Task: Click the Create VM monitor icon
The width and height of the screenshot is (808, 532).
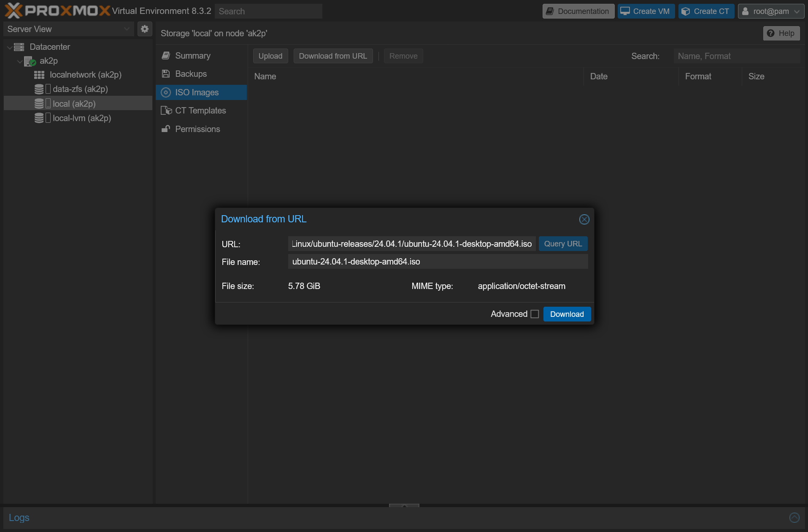Action: click(625, 11)
